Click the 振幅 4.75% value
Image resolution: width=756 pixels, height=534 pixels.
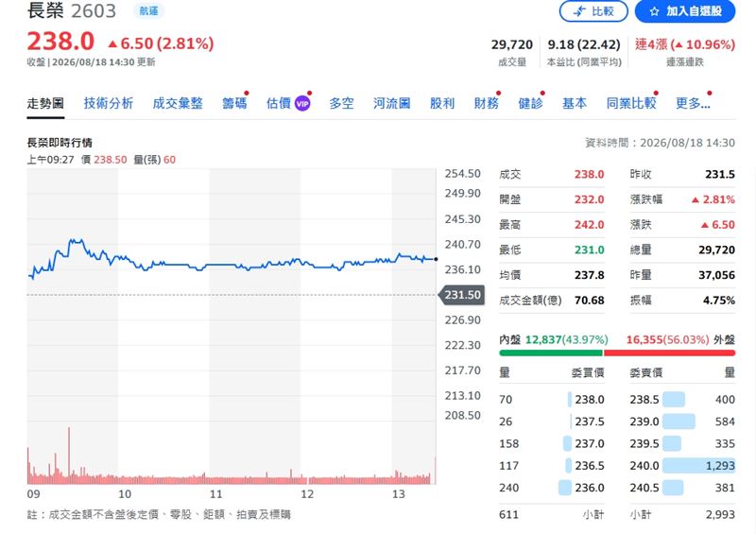pyautogui.click(x=719, y=300)
